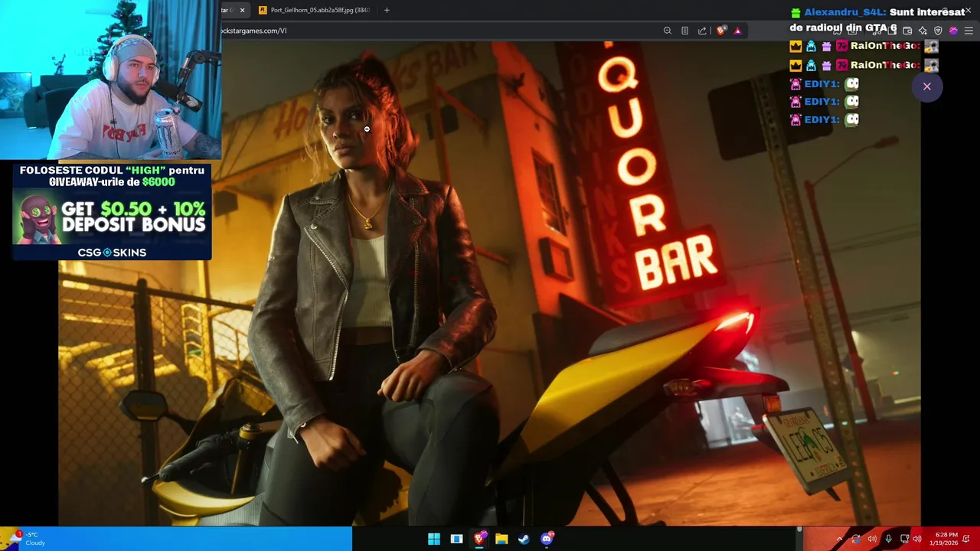The height and width of the screenshot is (551, 980).
Task: Open the -5°C Cloudy weather widget
Action: tap(27, 539)
